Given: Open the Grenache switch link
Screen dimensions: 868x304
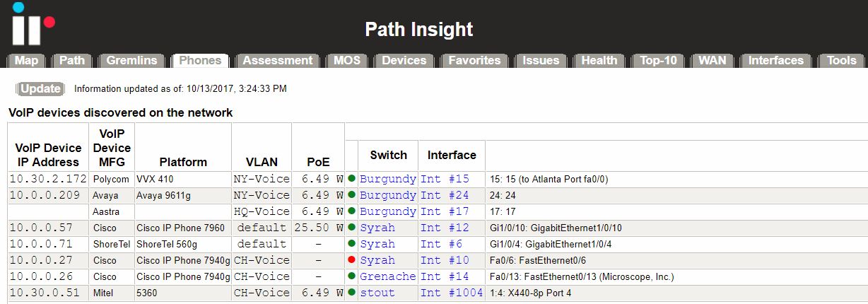Looking at the screenshot, I should click(x=388, y=276).
